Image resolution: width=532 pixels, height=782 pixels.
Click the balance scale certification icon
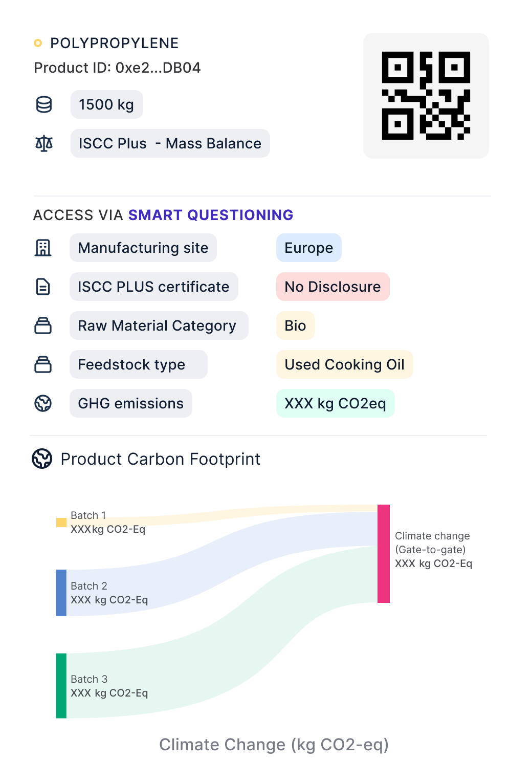click(44, 143)
